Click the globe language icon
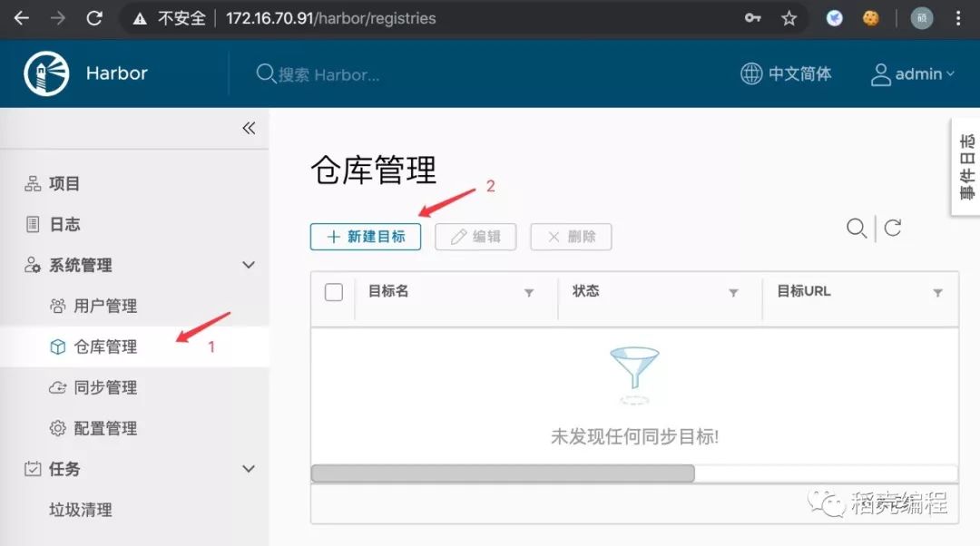 [751, 73]
